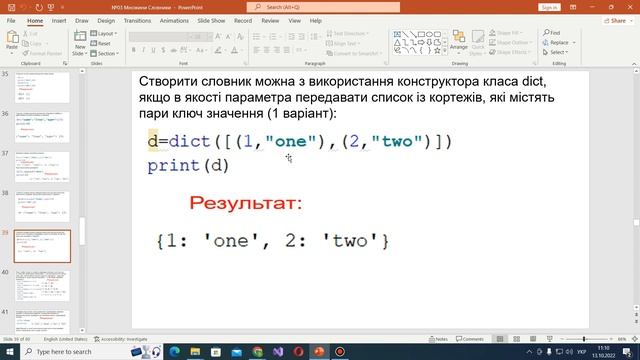This screenshot has width=640, height=360.
Task: Toggle Align Left paragraph alignment
Action: 256,50
